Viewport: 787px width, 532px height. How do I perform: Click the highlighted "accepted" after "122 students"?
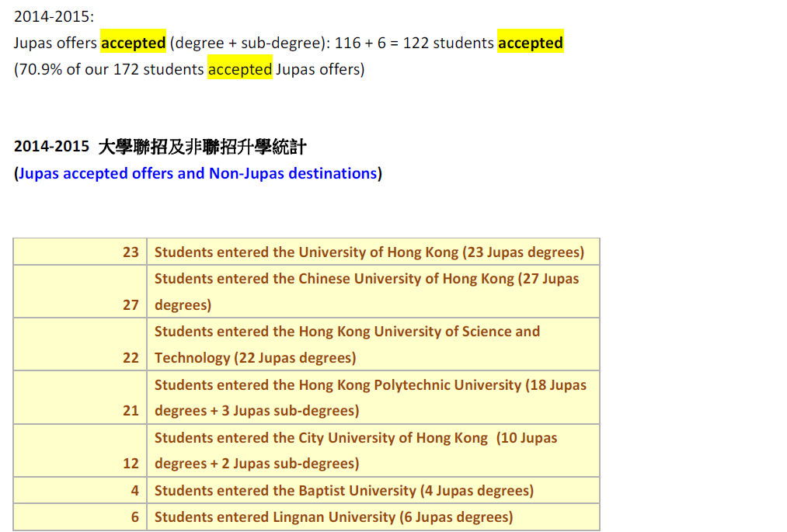point(531,43)
